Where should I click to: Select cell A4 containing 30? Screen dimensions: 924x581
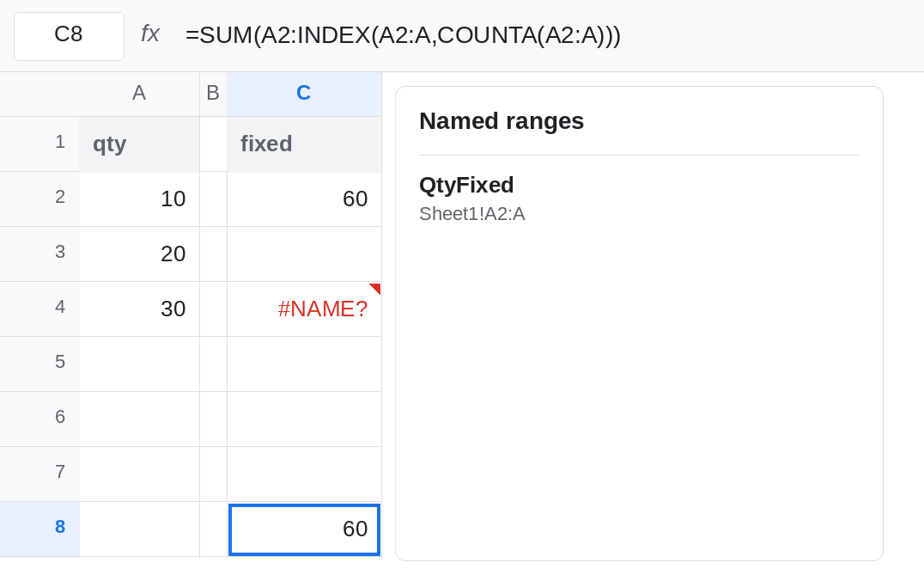click(x=139, y=309)
